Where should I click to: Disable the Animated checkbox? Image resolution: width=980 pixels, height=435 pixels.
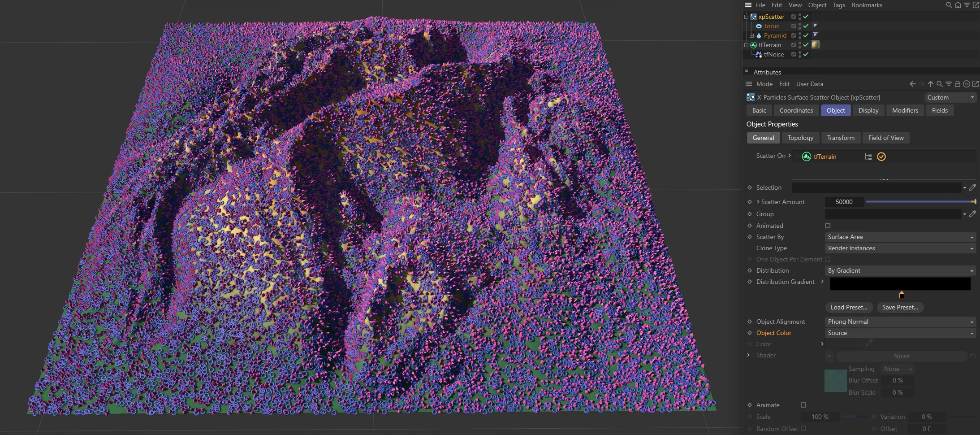point(828,226)
